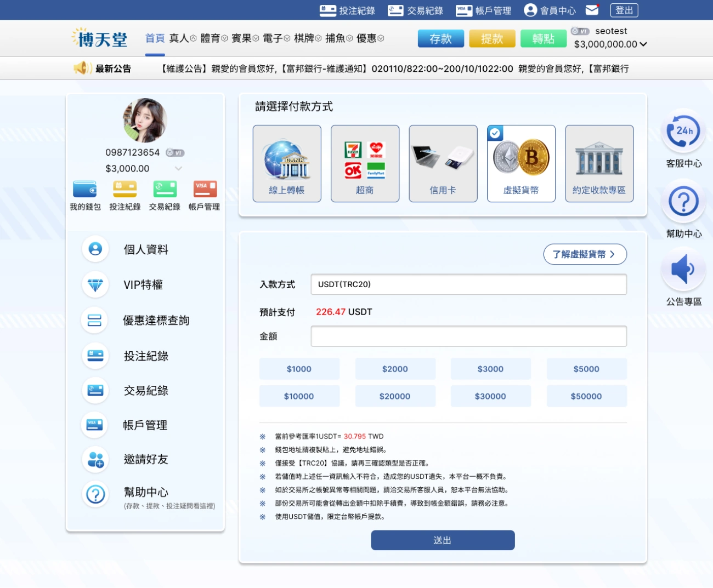
Task: Expand account dropdown next to $3,000,000.00
Action: (x=643, y=44)
